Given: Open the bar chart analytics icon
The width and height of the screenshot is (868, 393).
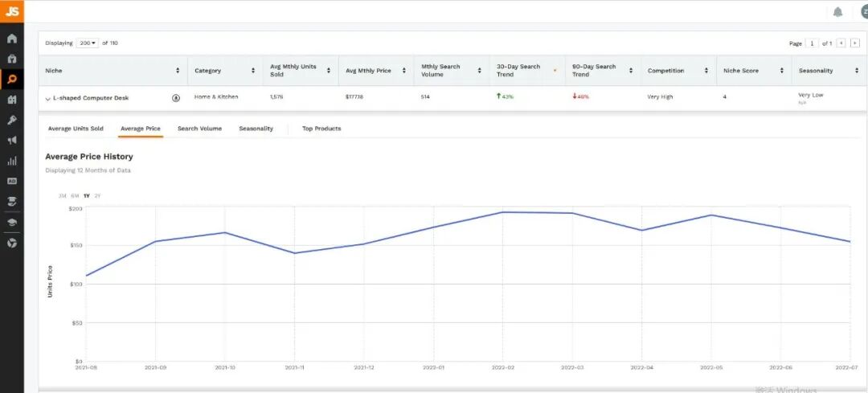Looking at the screenshot, I should (11, 161).
